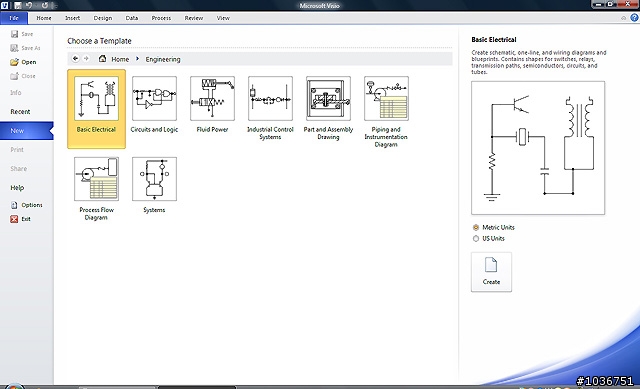
Task: Open the Visio Help question mark
Action: tap(634, 18)
